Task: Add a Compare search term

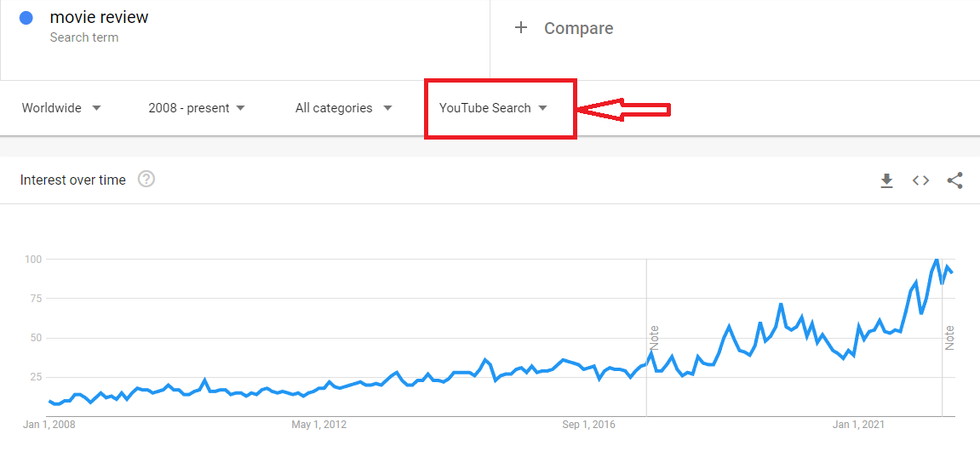Action: click(578, 28)
